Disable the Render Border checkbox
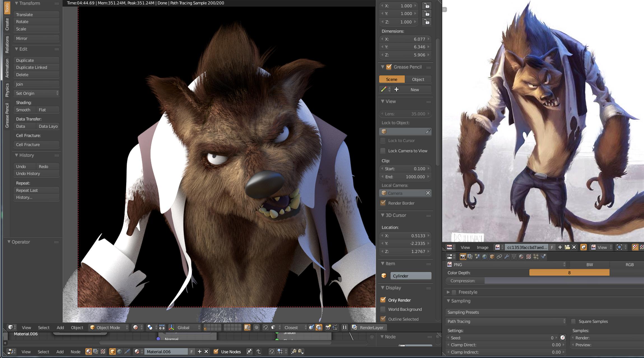The width and height of the screenshot is (644, 358). pos(383,203)
